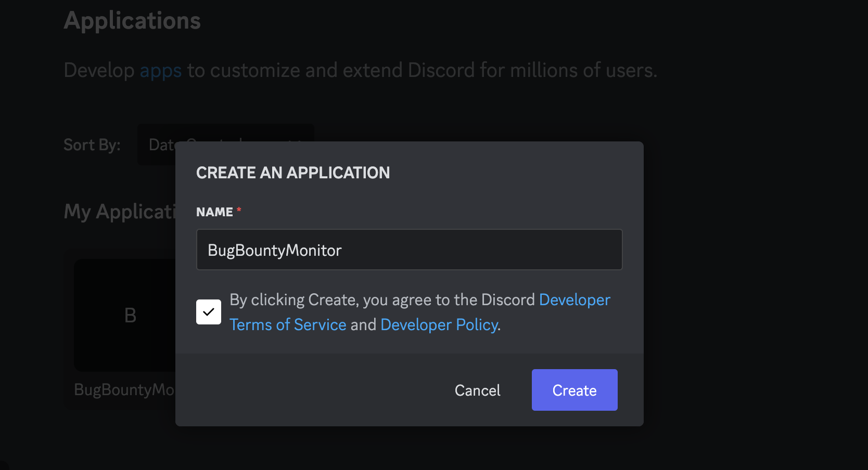Focus the application Name input field
The width and height of the screenshot is (868, 470).
pos(410,250)
